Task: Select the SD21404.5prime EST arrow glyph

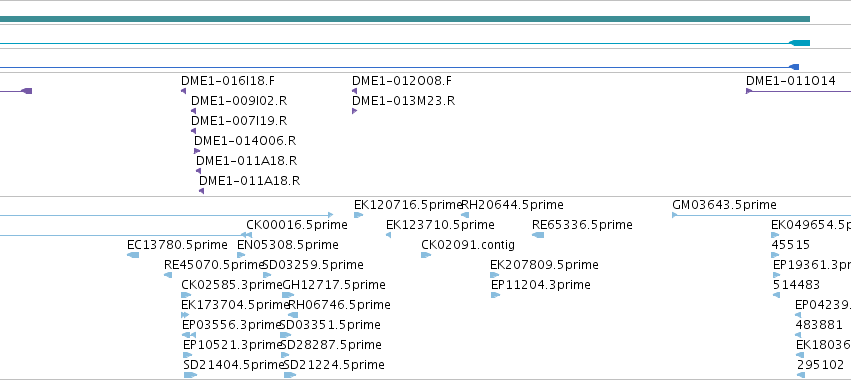Action: [x=190, y=375]
